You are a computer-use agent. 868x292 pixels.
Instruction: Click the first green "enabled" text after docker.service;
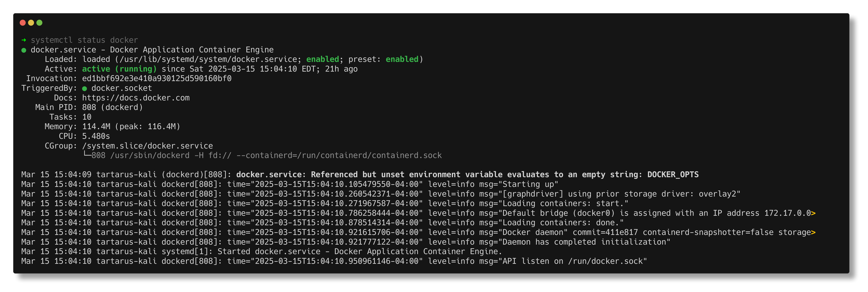[x=323, y=59]
